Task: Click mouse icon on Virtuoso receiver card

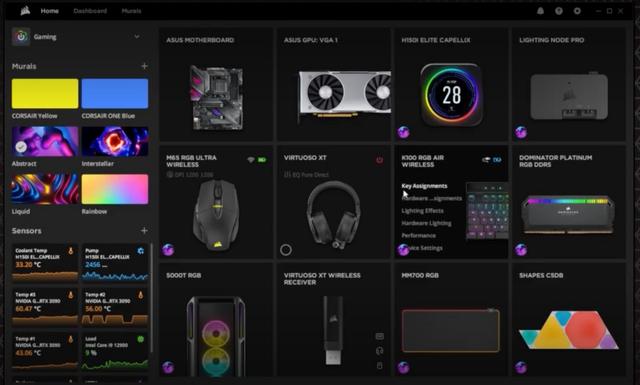Action: pyautogui.click(x=380, y=365)
